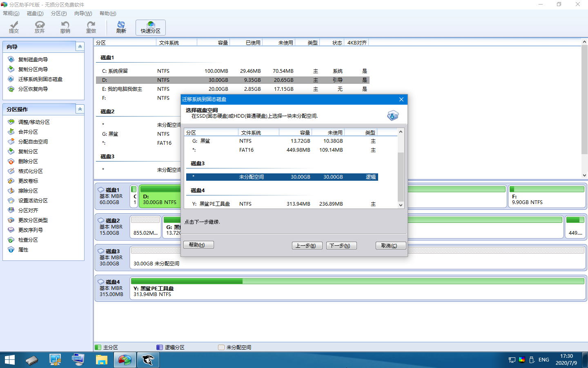This screenshot has width=588, height=368.
Task: Open the 常规(G) menu
Action: [x=11, y=13]
